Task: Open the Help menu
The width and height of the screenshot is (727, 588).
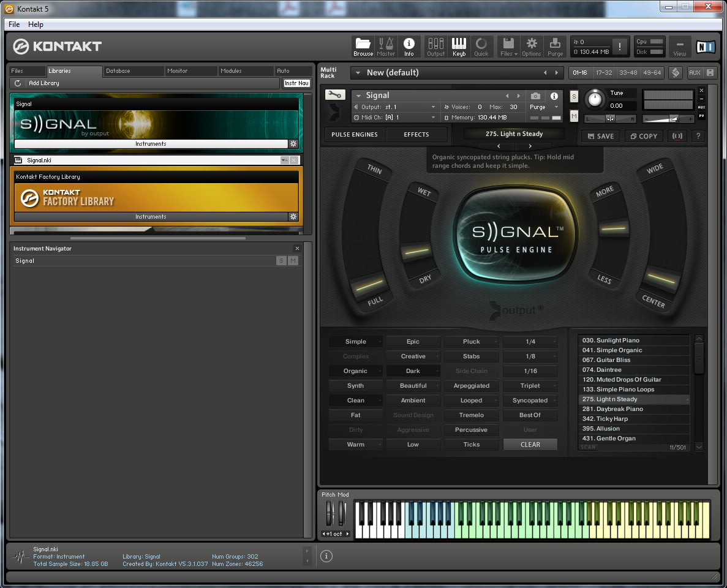Action: click(x=36, y=24)
